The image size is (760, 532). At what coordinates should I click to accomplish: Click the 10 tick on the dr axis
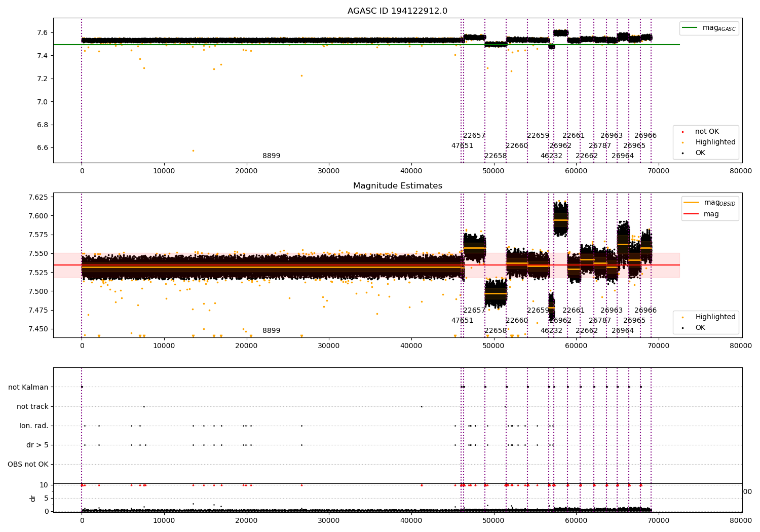(45, 485)
